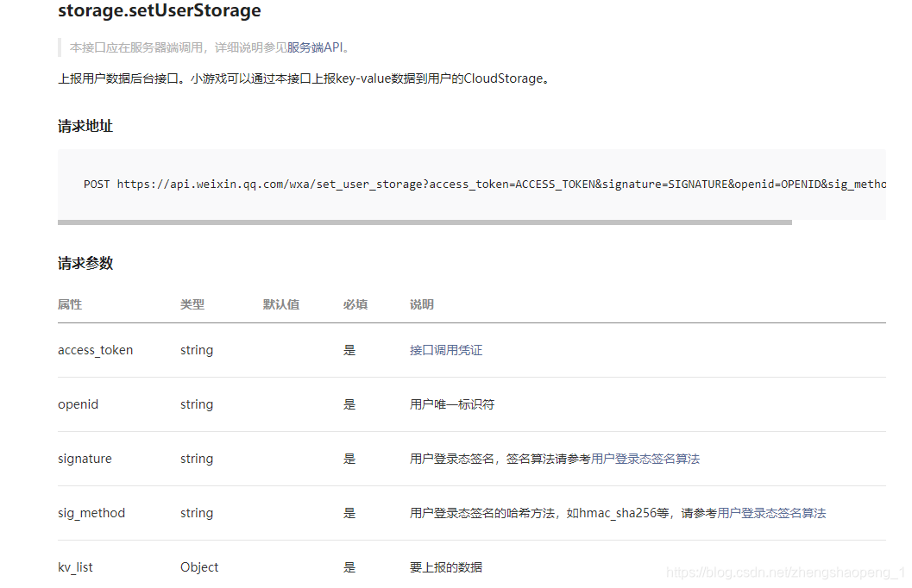Viewport: 912px width, 588px height.
Task: Click the 类型 column header
Action: pyautogui.click(x=192, y=304)
